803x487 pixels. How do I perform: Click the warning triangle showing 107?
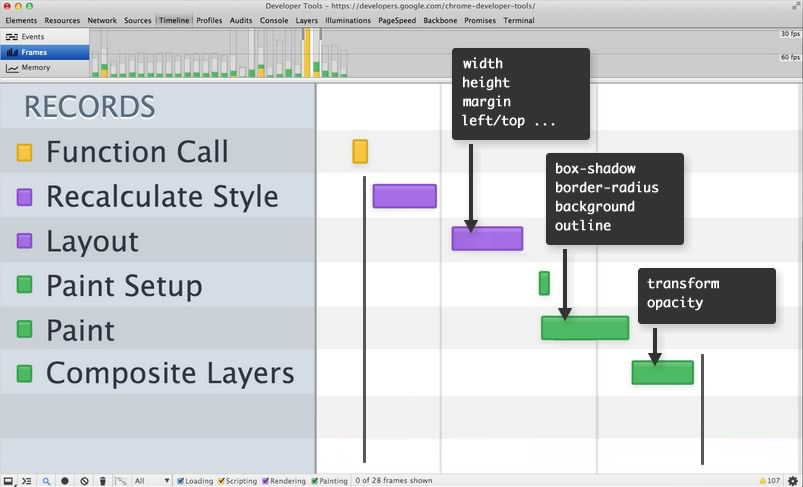[x=770, y=481]
